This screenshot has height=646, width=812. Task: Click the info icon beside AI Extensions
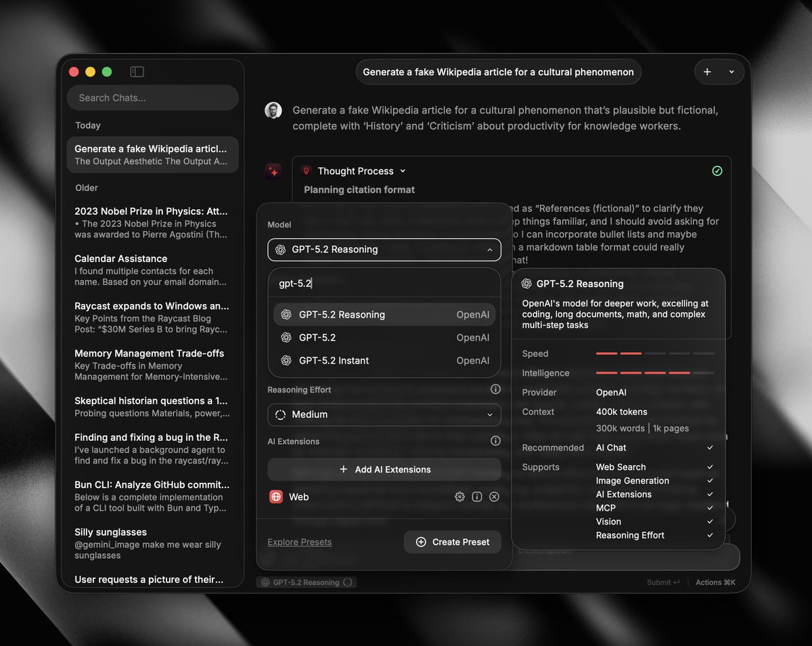495,441
